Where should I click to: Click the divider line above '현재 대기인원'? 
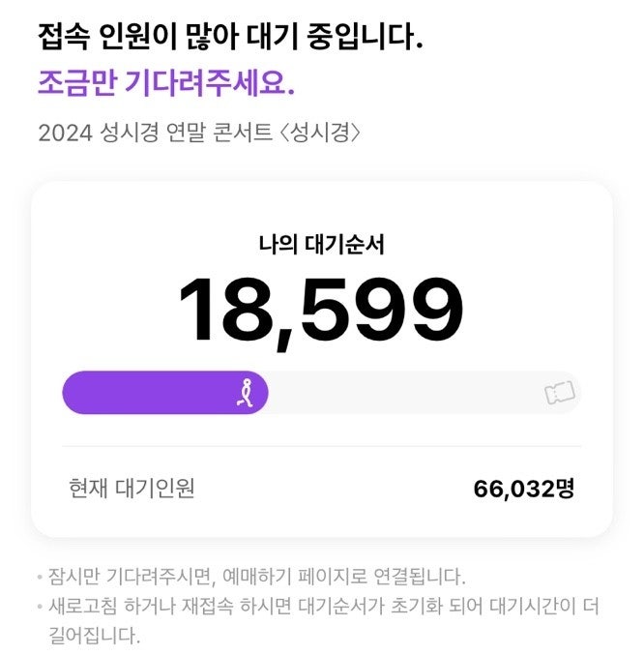pyautogui.click(x=321, y=446)
